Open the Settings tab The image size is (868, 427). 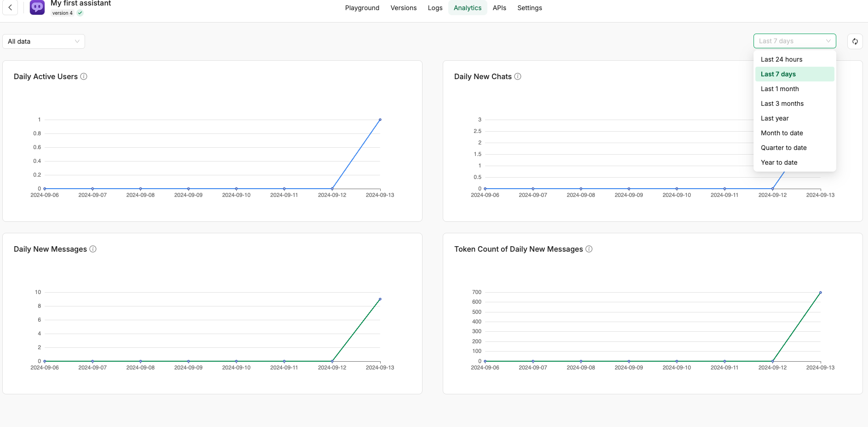click(x=530, y=8)
